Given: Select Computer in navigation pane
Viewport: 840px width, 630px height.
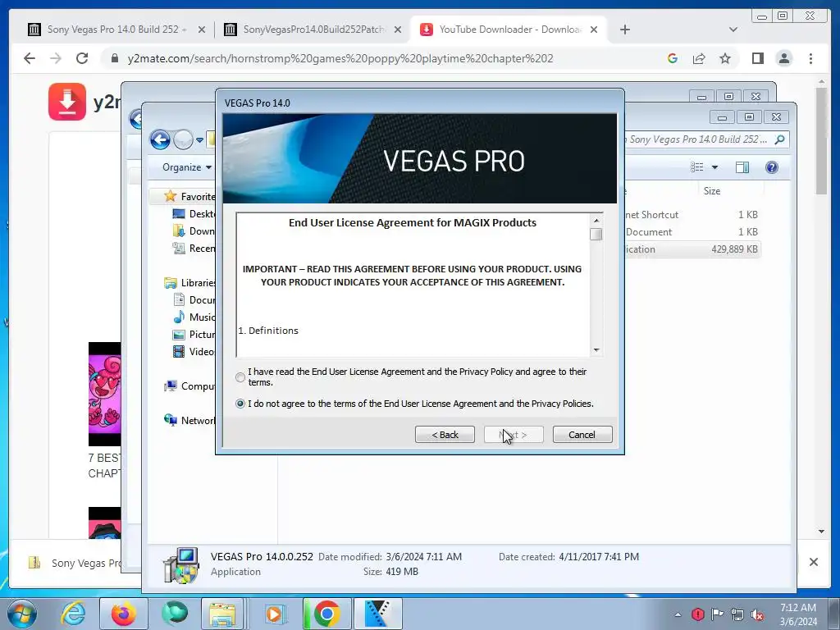Looking at the screenshot, I should (x=189, y=386).
